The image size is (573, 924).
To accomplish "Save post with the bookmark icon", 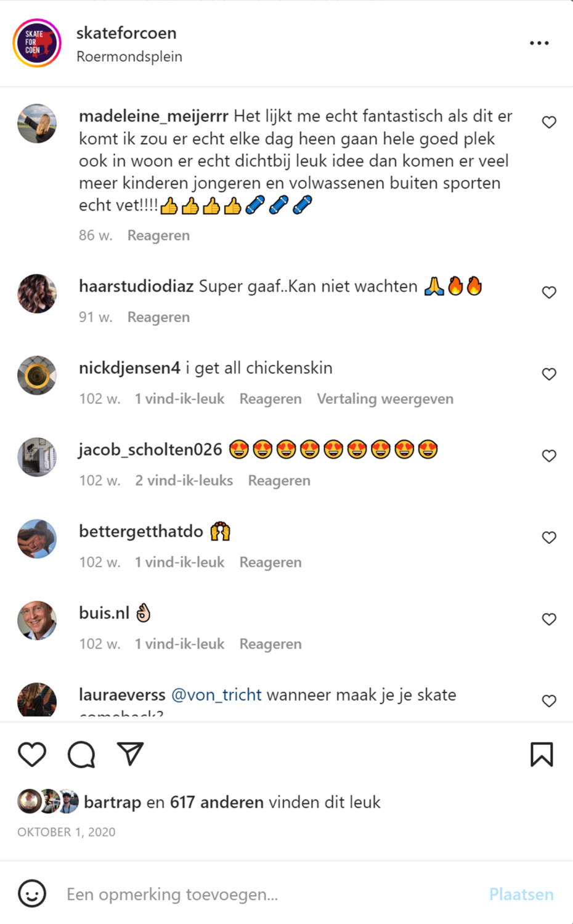I will pyautogui.click(x=542, y=754).
